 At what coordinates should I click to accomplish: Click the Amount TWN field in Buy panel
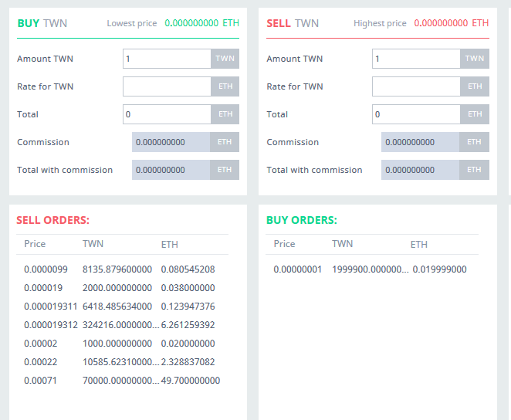pyautogui.click(x=167, y=59)
